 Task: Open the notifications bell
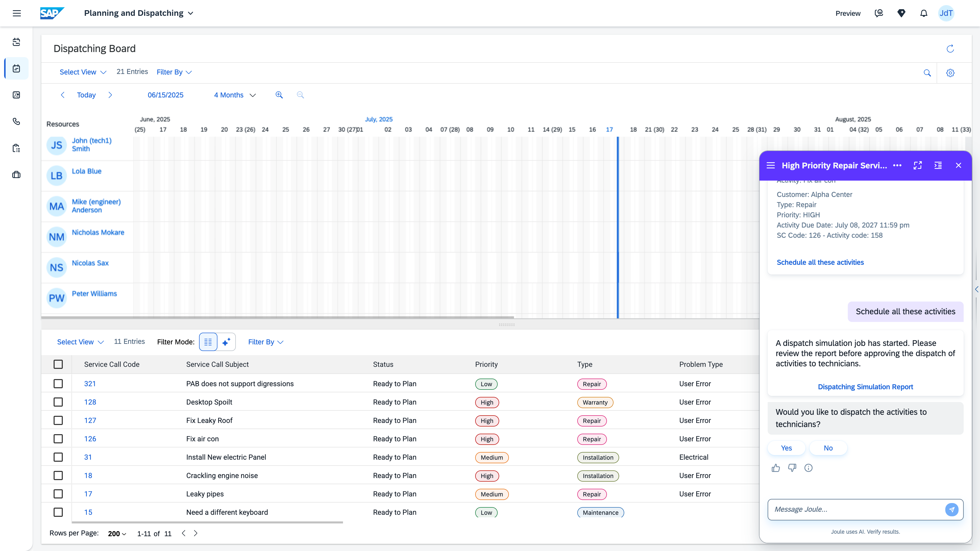pyautogui.click(x=923, y=13)
